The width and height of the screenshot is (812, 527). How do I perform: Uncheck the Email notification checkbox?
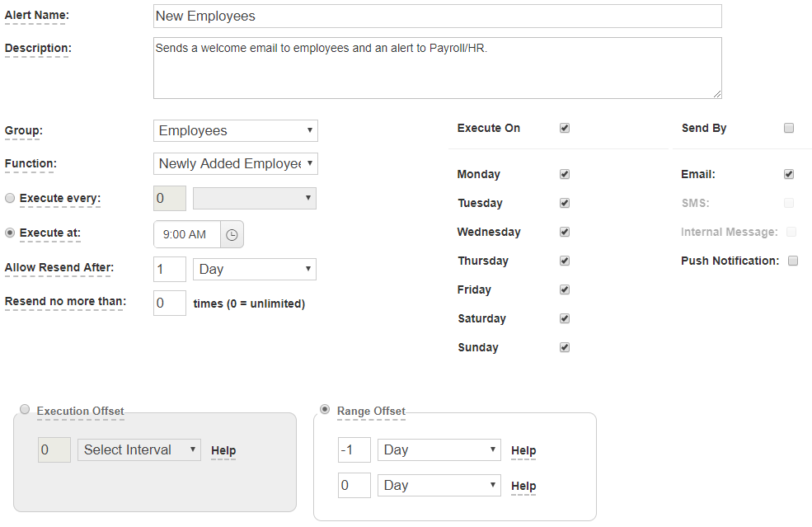pyautogui.click(x=789, y=174)
